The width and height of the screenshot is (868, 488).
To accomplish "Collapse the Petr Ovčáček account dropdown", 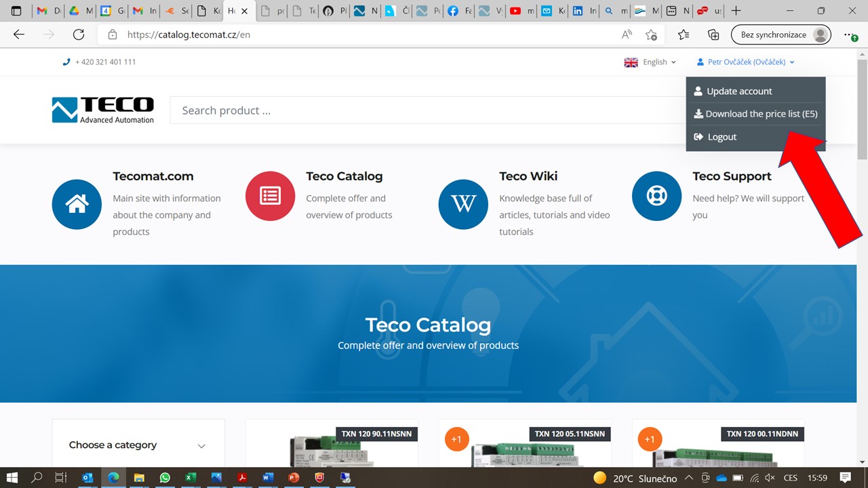I will [x=745, y=62].
